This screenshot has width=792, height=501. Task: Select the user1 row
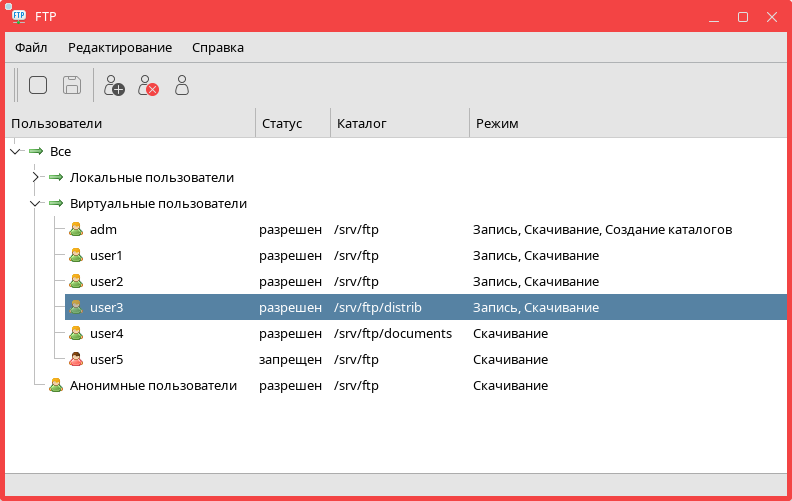click(x=106, y=255)
